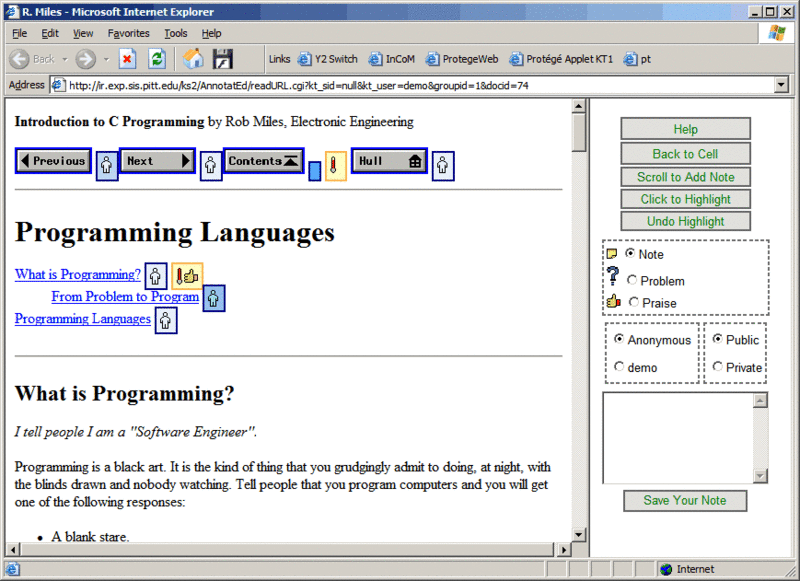800x581 pixels.
Task: Open the View menu
Action: pyautogui.click(x=83, y=33)
